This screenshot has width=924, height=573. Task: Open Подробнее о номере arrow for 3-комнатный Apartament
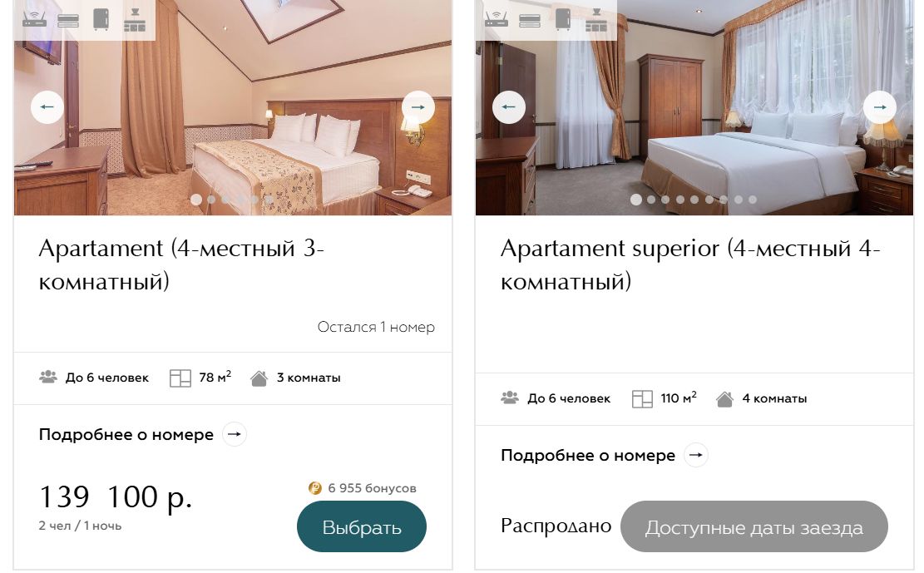235,434
